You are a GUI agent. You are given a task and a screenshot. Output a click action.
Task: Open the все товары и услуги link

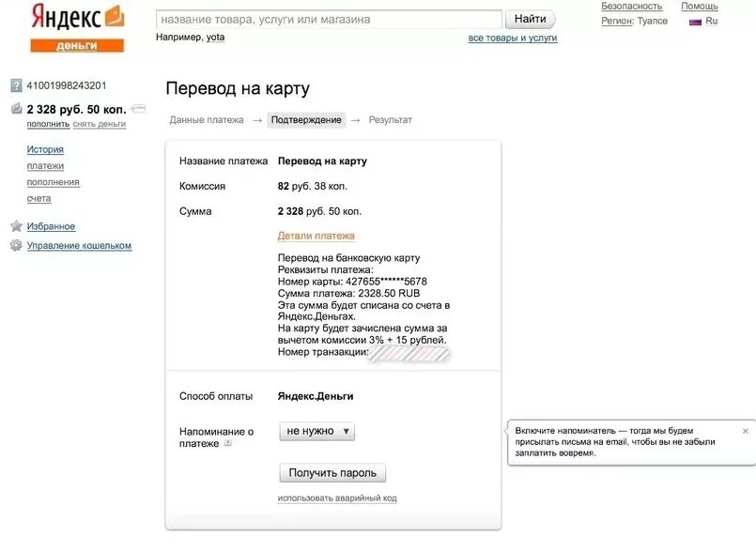pyautogui.click(x=513, y=38)
